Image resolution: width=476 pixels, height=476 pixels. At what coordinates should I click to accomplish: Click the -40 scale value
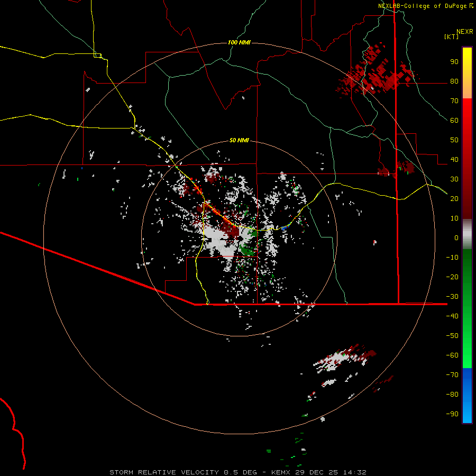pyautogui.click(x=452, y=316)
